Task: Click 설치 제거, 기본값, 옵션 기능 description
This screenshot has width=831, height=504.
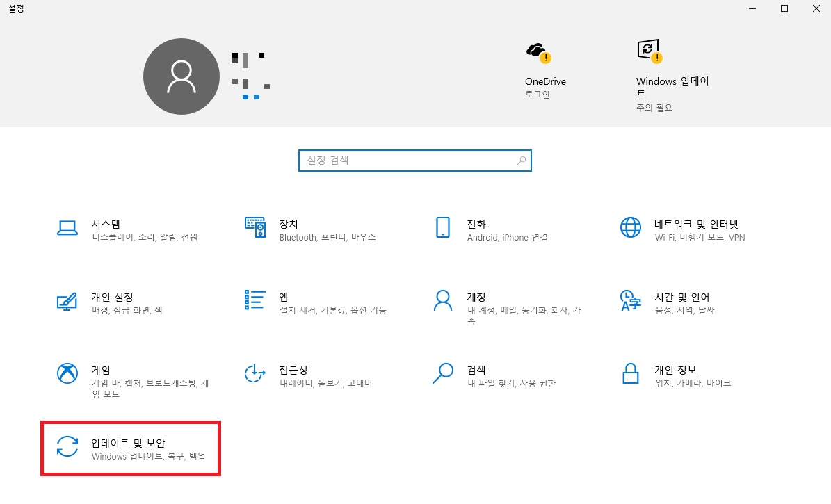Action: point(333,310)
